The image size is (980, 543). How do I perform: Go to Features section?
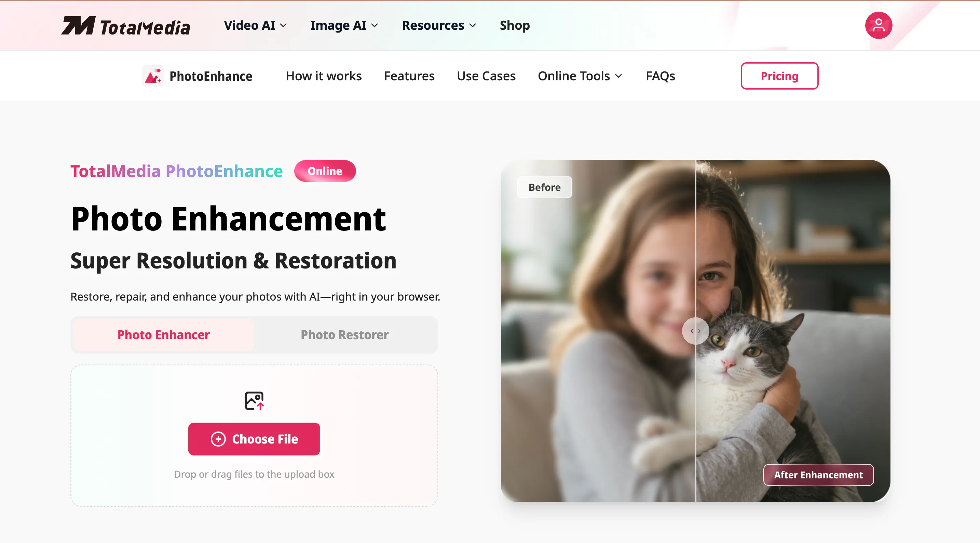click(409, 76)
